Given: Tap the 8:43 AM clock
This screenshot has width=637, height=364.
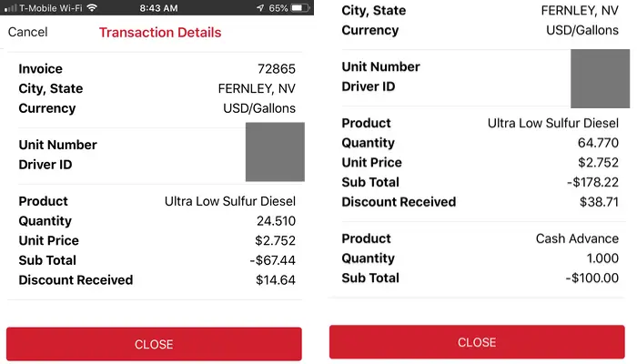Looking at the screenshot, I should (x=158, y=8).
